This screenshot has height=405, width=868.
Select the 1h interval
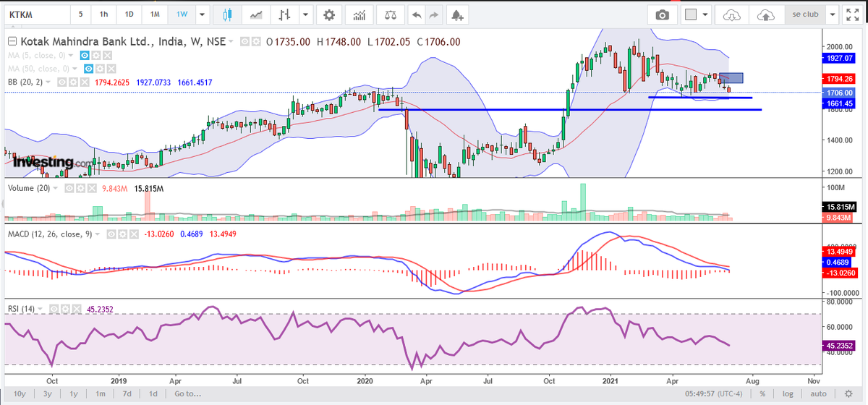coord(104,14)
